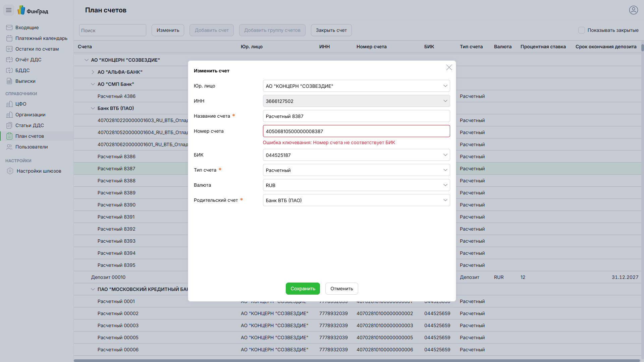The width and height of the screenshot is (644, 362).
Task: Click the Настройки шлюзов gear icon
Action: (10, 171)
